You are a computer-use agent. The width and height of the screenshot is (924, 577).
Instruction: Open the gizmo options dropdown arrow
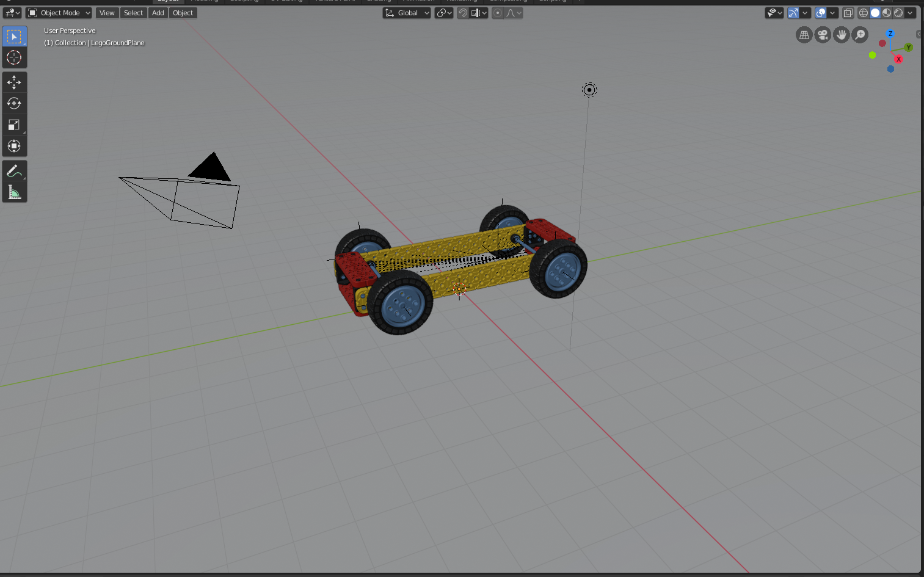805,13
